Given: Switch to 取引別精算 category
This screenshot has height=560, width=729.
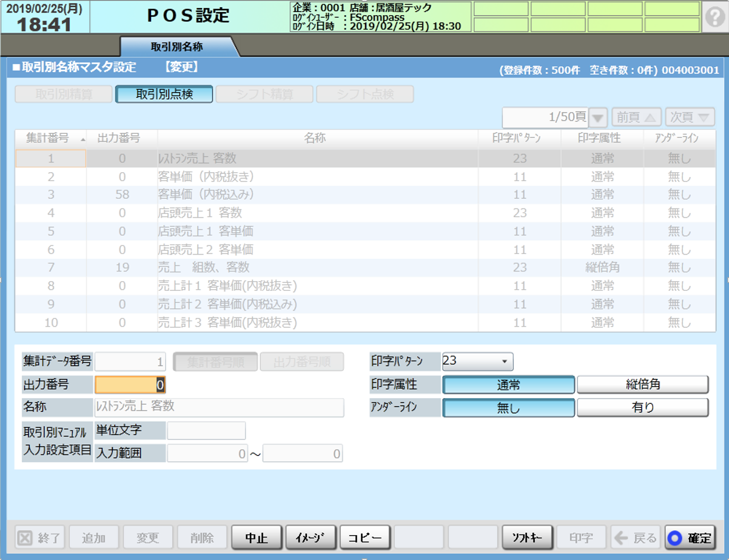Looking at the screenshot, I should coord(64,94).
